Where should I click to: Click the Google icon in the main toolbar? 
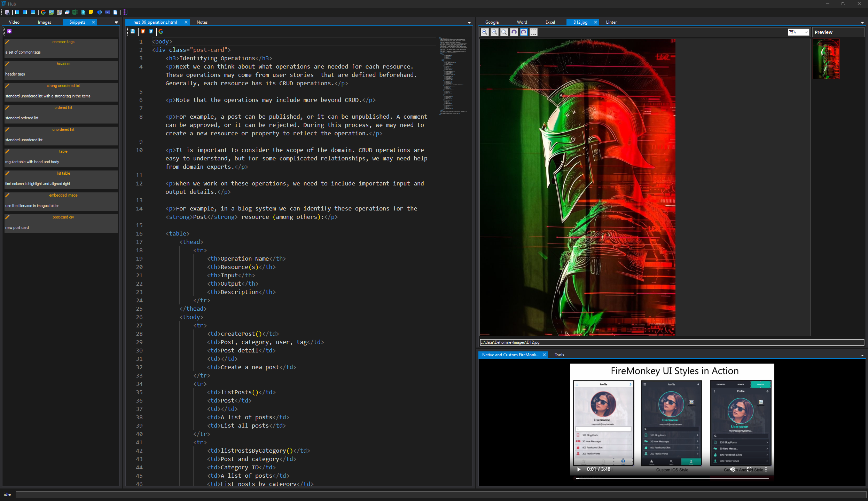pos(43,12)
